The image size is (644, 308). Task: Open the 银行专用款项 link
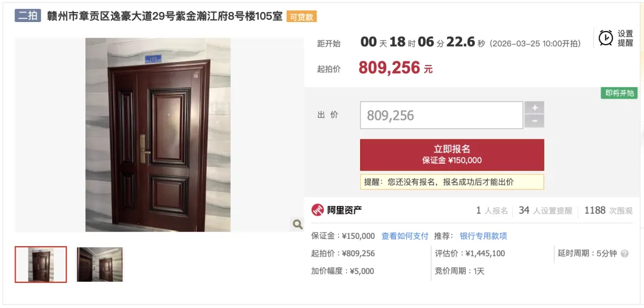pyautogui.click(x=484, y=236)
